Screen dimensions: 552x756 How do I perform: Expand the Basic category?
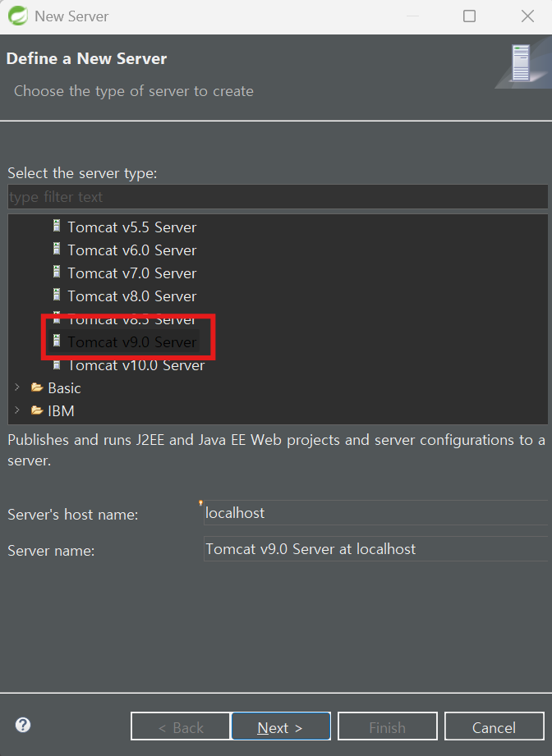coord(17,387)
